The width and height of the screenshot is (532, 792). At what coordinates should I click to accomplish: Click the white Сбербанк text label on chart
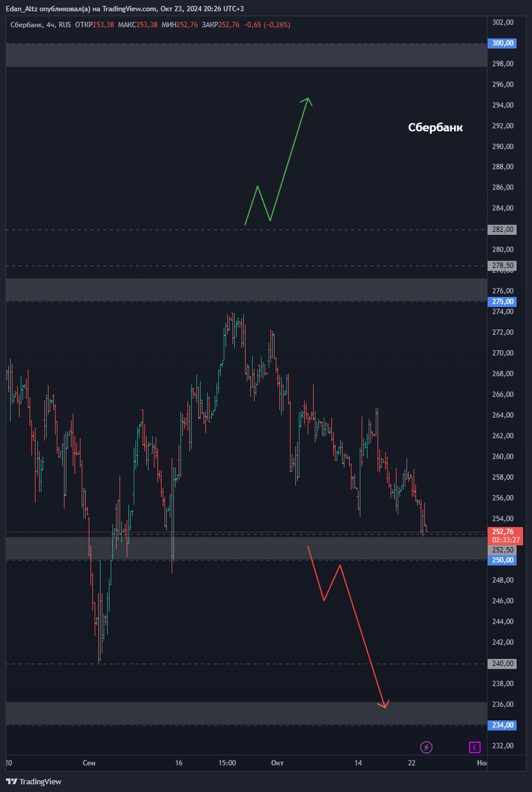tap(436, 127)
